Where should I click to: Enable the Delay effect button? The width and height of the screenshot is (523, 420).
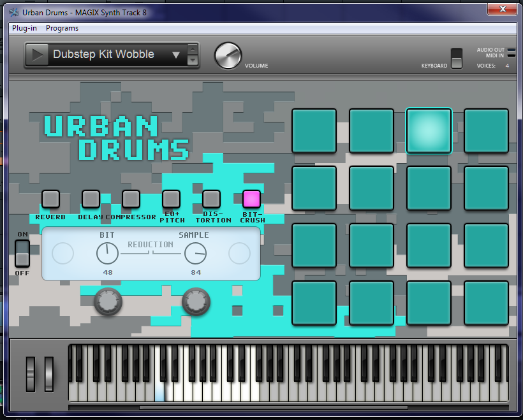(x=91, y=199)
